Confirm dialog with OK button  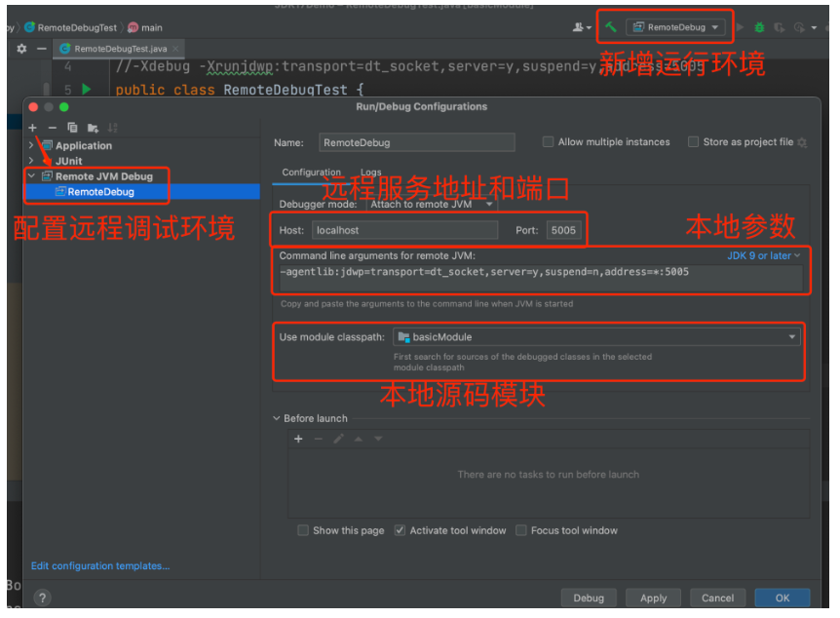click(x=783, y=599)
